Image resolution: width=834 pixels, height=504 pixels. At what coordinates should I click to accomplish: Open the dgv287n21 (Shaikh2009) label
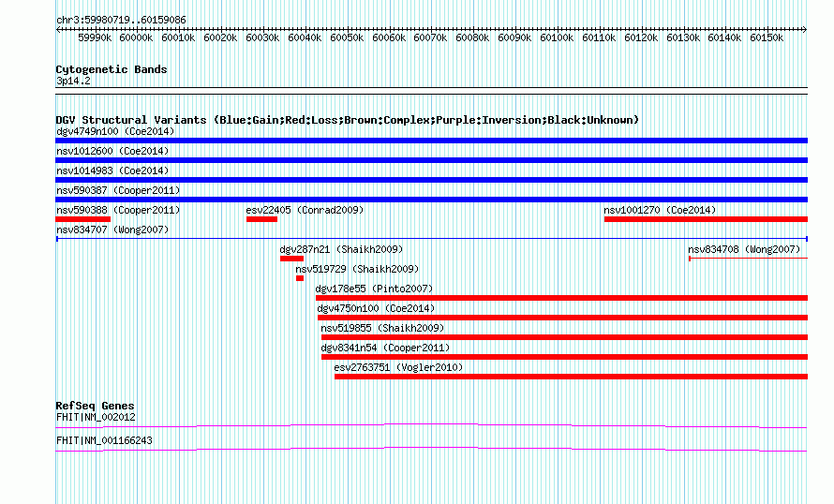click(x=341, y=249)
